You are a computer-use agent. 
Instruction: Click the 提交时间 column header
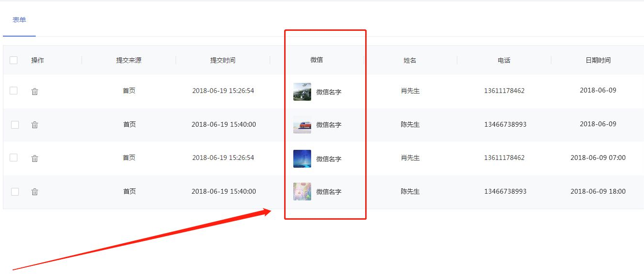[x=223, y=60]
